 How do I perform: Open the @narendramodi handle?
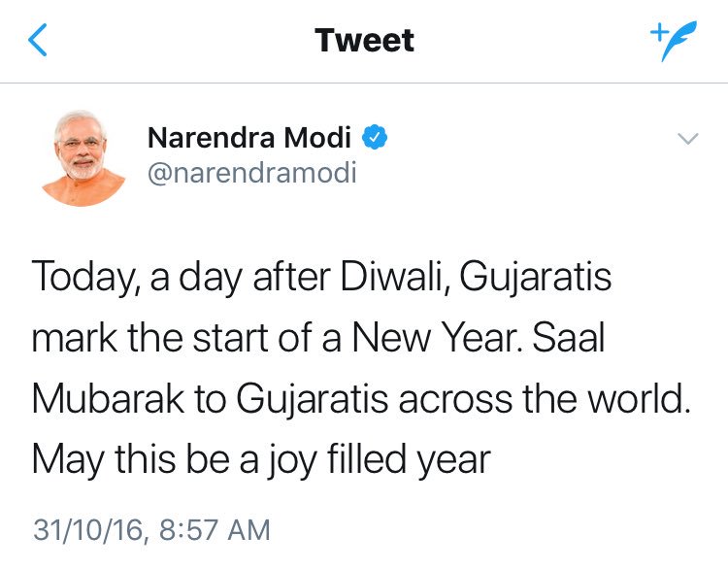tap(252, 173)
